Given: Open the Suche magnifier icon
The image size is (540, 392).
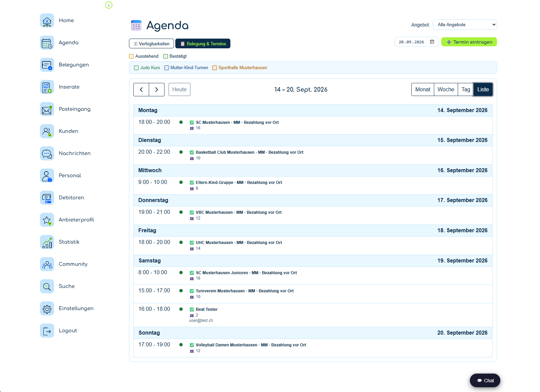Looking at the screenshot, I should [47, 286].
